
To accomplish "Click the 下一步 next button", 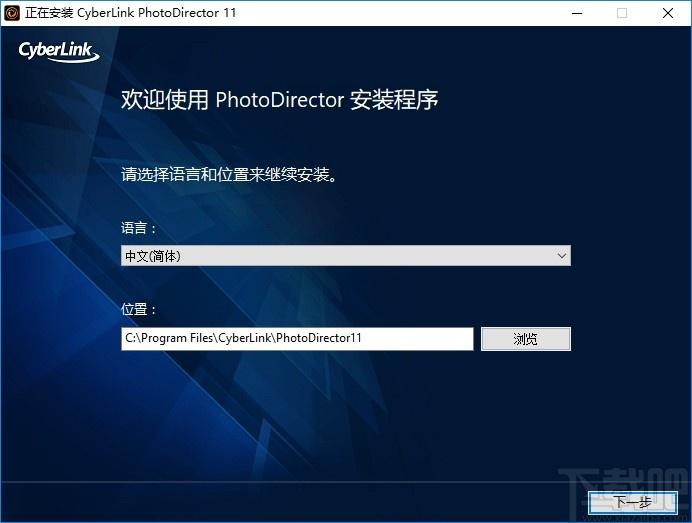I will [633, 502].
